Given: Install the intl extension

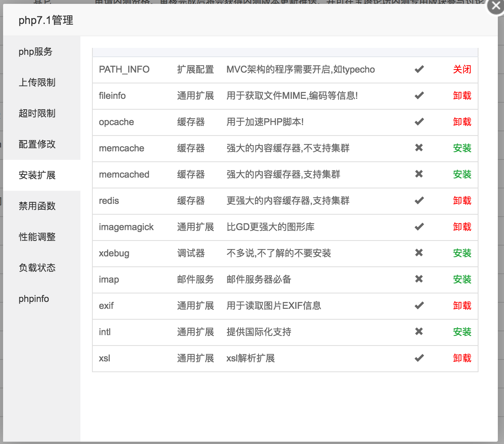Looking at the screenshot, I should (x=462, y=332).
